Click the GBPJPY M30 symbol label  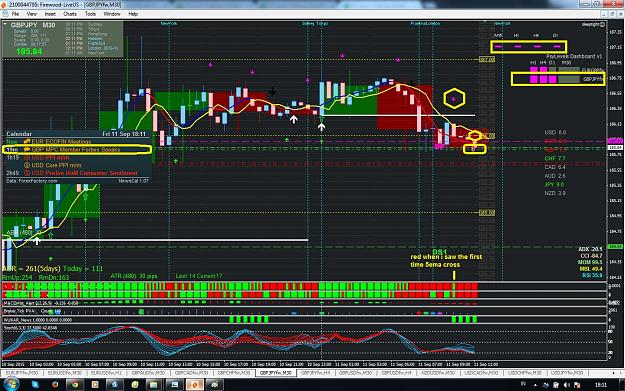[x=33, y=25]
